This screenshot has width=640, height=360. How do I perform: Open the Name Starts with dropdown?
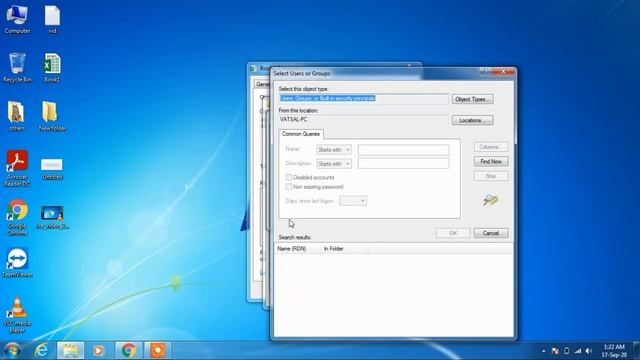(x=333, y=150)
